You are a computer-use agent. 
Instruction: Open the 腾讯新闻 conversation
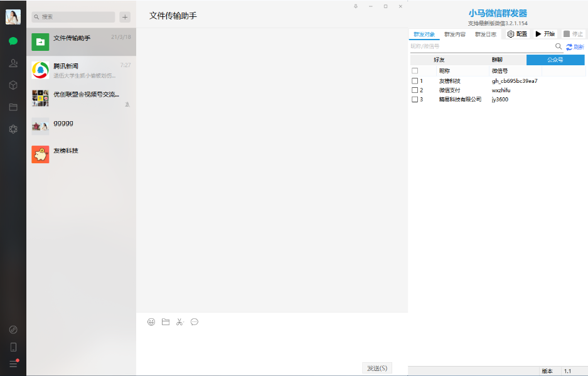[81, 70]
